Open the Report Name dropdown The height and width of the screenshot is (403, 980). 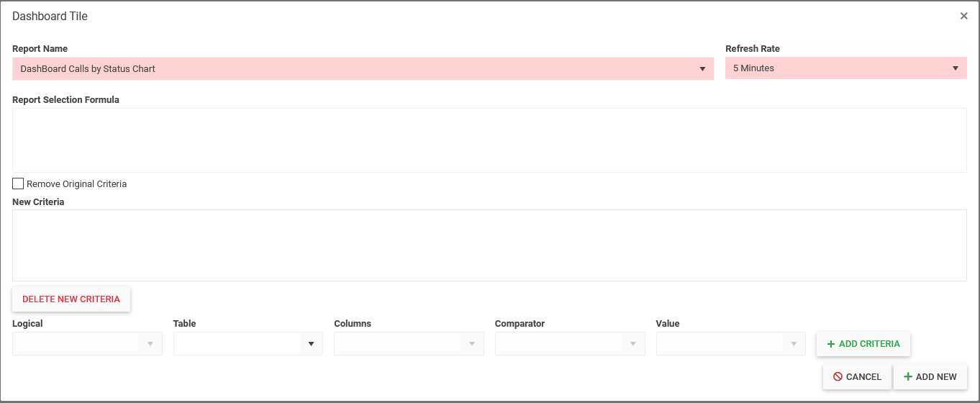coord(702,69)
